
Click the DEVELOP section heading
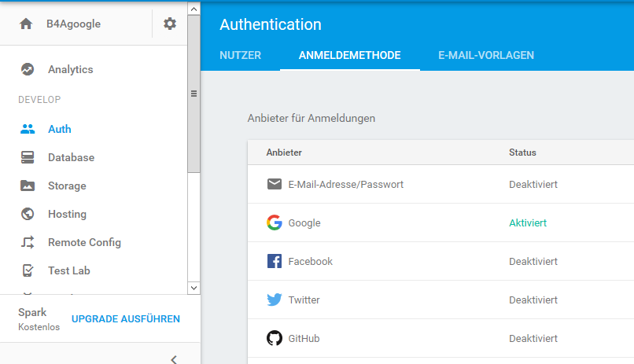[39, 99]
